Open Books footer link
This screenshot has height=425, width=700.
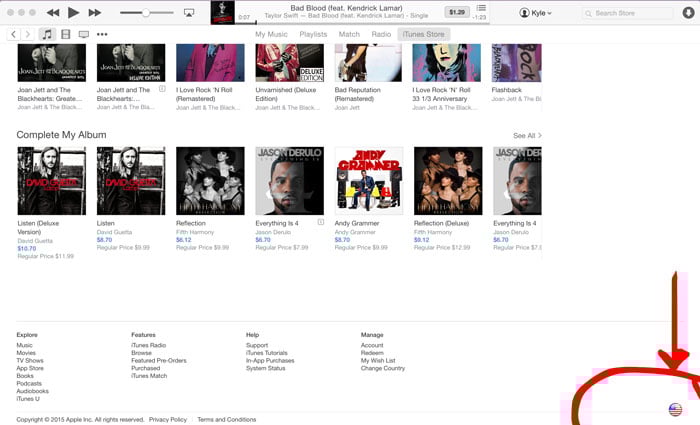[25, 376]
